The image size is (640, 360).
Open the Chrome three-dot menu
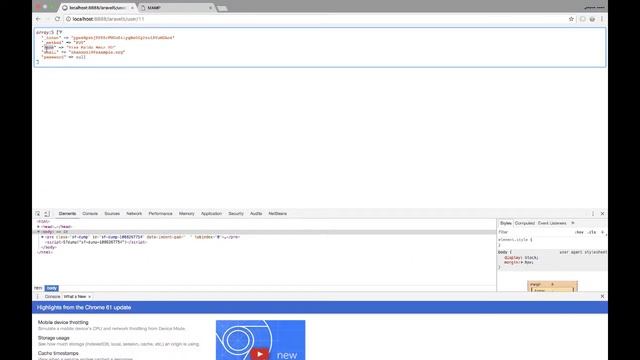click(x=602, y=19)
